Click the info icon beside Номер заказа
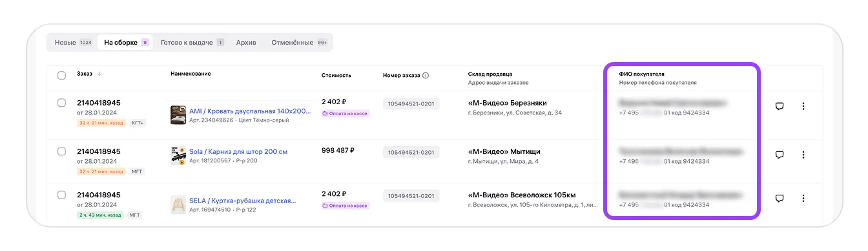This screenshot has width=868, height=251. pyautogui.click(x=426, y=75)
